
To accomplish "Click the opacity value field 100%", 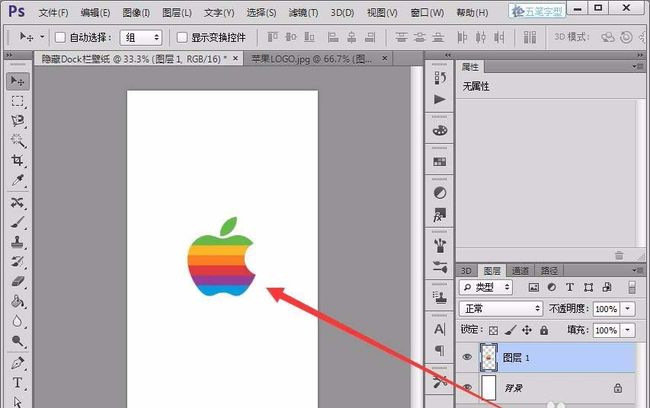I will 606,309.
